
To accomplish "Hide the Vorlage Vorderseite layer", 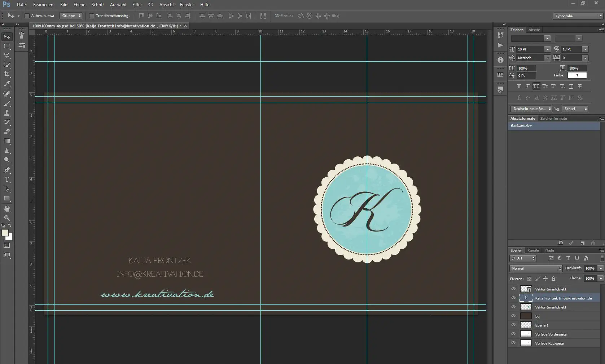I will pos(513,334).
